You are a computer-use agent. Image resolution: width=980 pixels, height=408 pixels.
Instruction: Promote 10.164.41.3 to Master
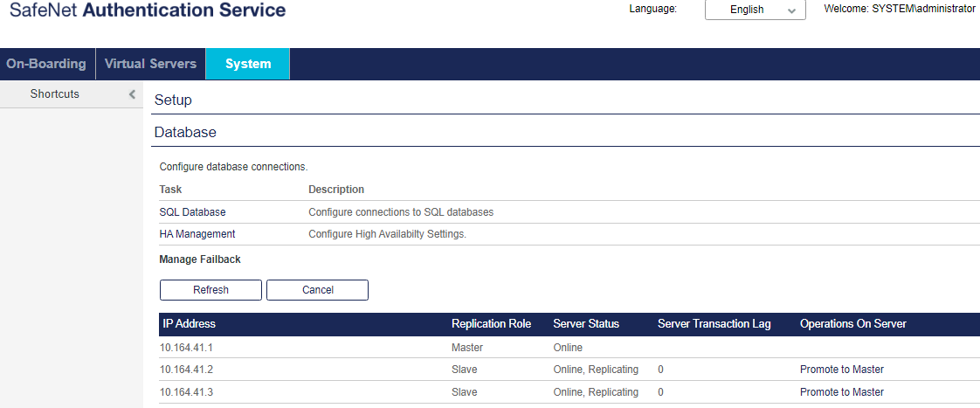click(841, 392)
